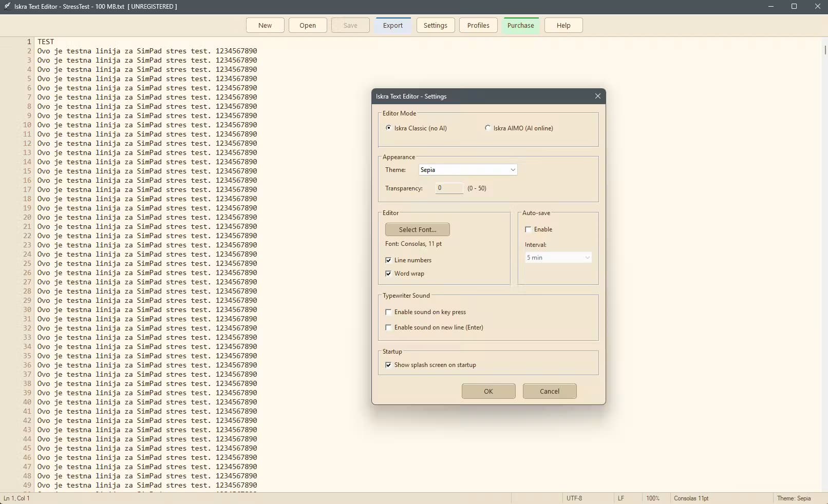The height and width of the screenshot is (504, 828).
Task: Click the Settings toolbar button
Action: (x=436, y=25)
